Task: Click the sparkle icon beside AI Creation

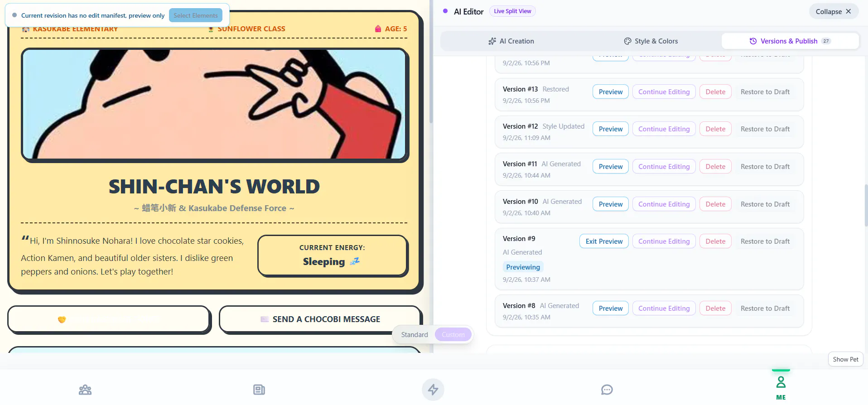Action: (x=492, y=41)
